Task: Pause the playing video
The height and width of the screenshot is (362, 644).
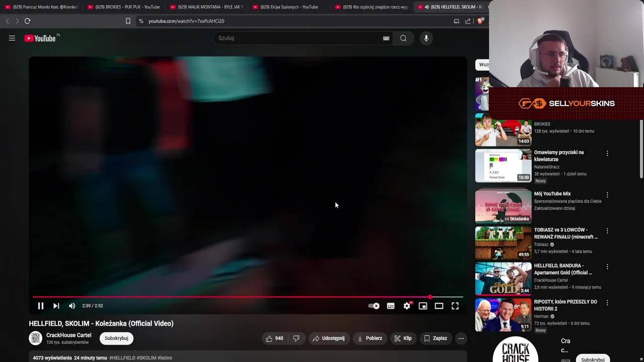Action: 41,306
